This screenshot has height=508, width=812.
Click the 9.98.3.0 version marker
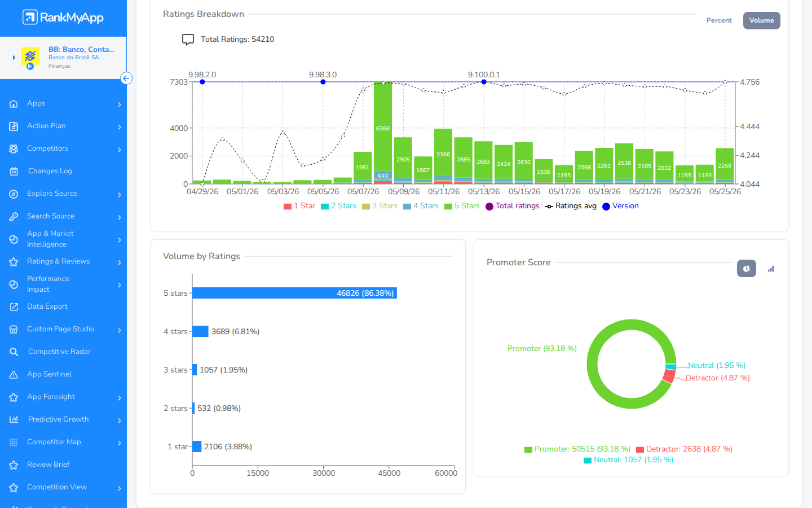tap(323, 82)
